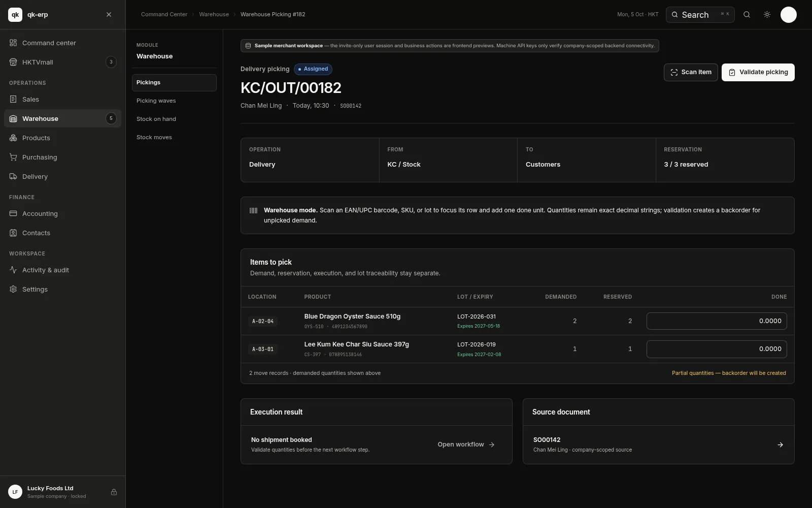Click the Done field for Lee Kum Kee Char Siu Sauce
The width and height of the screenshot is (812, 508).
[x=717, y=349]
